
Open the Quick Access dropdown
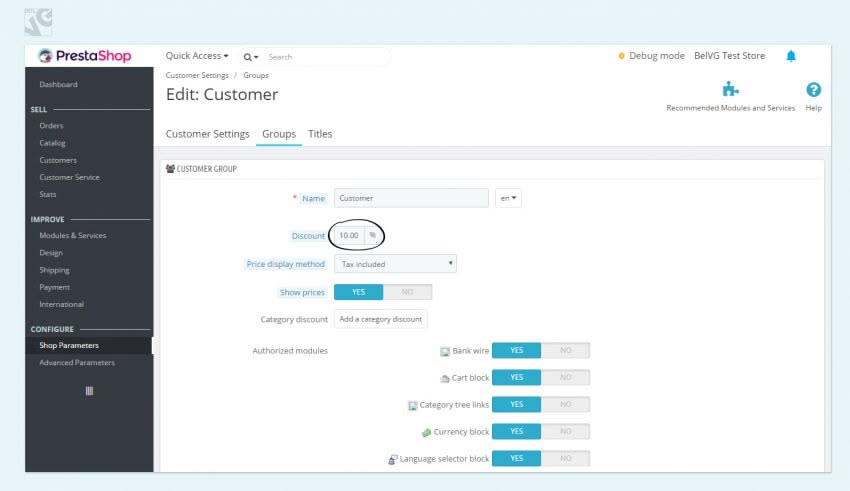point(197,56)
